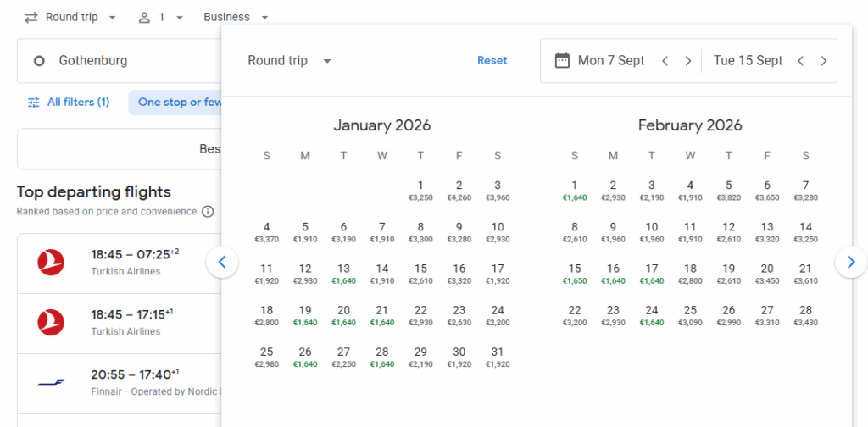This screenshot has height=427, width=868.
Task: Click the calendar icon beside Mon 7 Sept
Action: pos(562,61)
